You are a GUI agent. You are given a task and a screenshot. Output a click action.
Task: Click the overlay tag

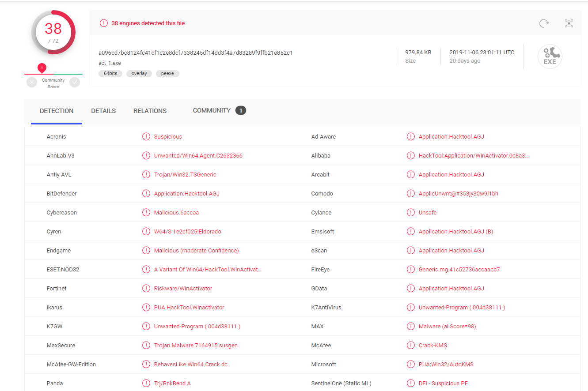pyautogui.click(x=139, y=74)
